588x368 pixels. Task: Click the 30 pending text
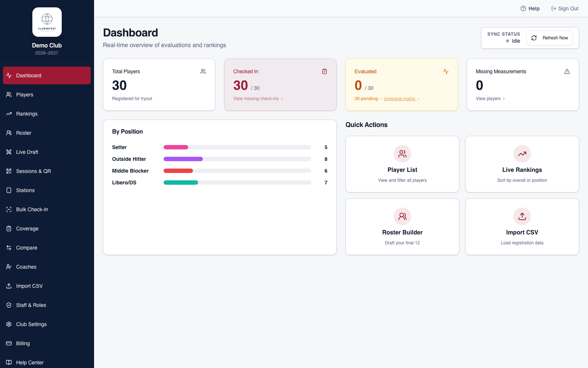pos(366,99)
